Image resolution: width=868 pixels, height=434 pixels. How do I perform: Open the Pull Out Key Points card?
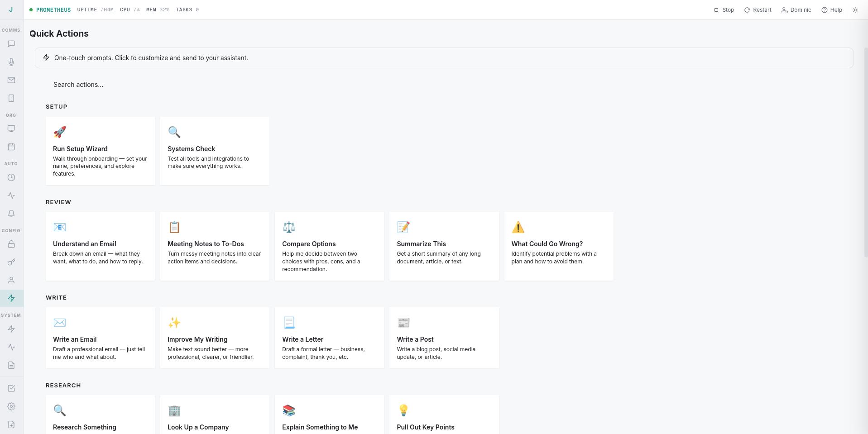tap(444, 415)
